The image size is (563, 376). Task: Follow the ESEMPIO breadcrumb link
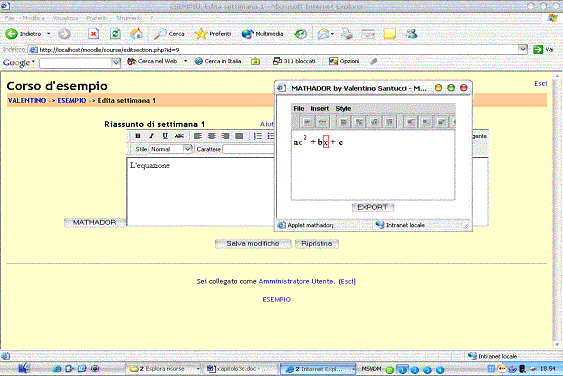pos(72,101)
